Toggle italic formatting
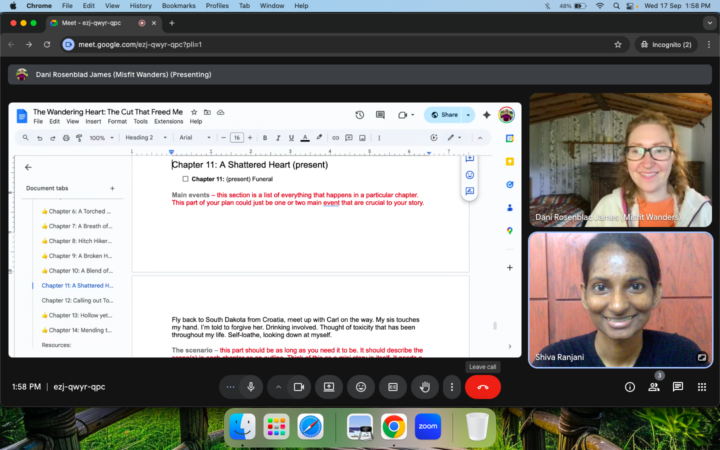 click(278, 138)
